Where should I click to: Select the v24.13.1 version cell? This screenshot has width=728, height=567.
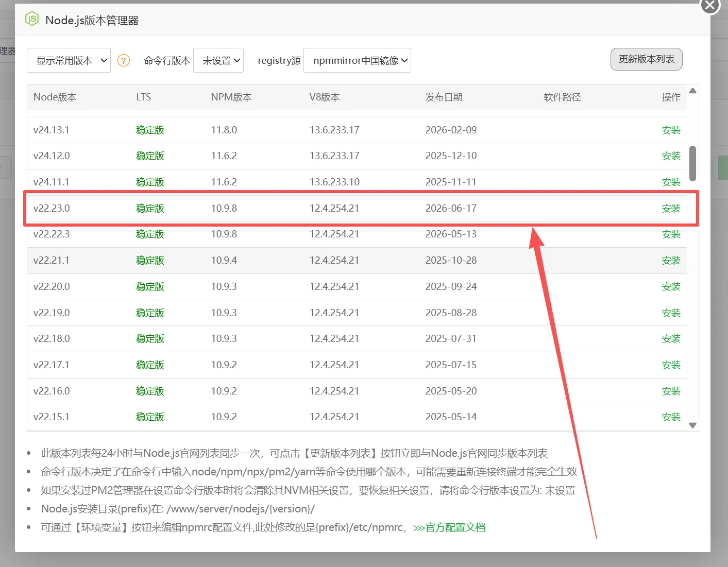52,130
